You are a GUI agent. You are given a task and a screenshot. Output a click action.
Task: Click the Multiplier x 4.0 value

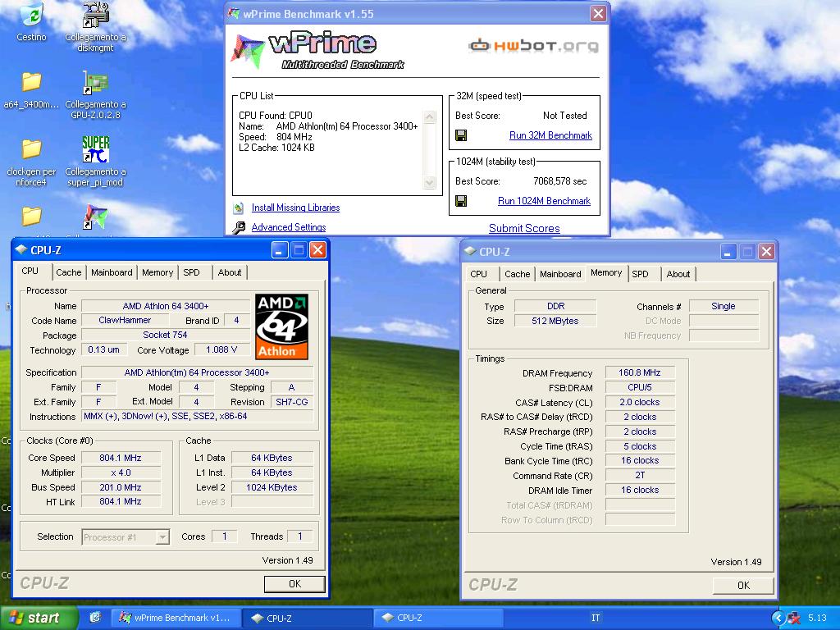[121, 472]
